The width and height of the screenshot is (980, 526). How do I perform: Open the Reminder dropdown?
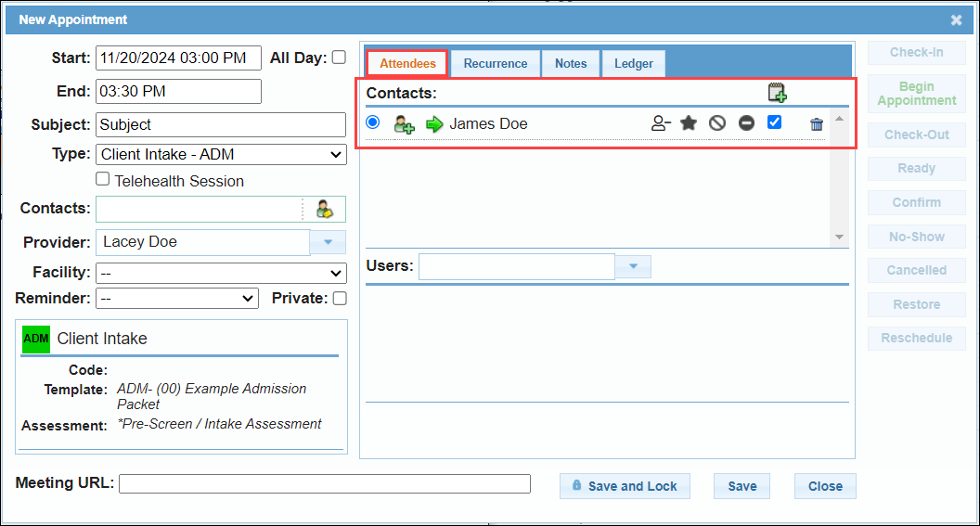pyautogui.click(x=177, y=299)
